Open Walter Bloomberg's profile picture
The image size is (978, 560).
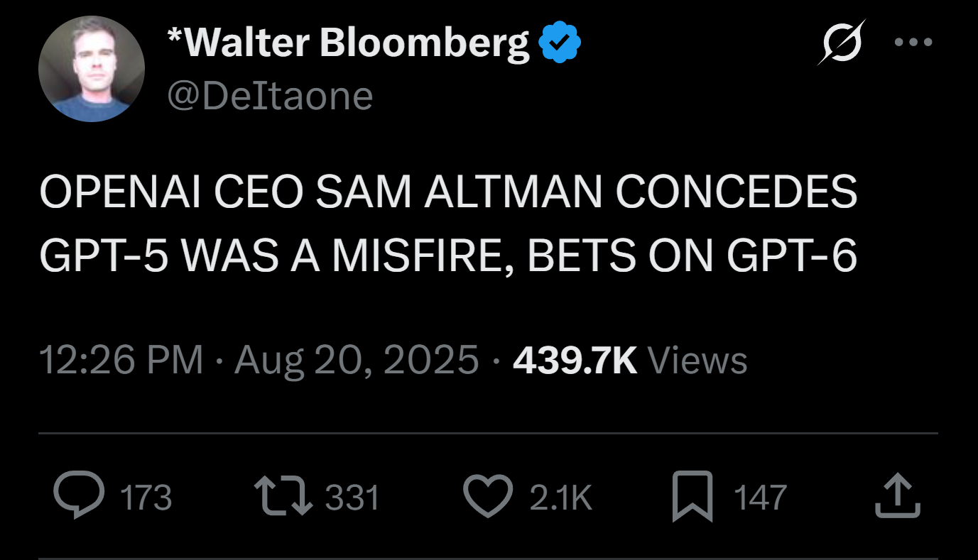(x=92, y=69)
